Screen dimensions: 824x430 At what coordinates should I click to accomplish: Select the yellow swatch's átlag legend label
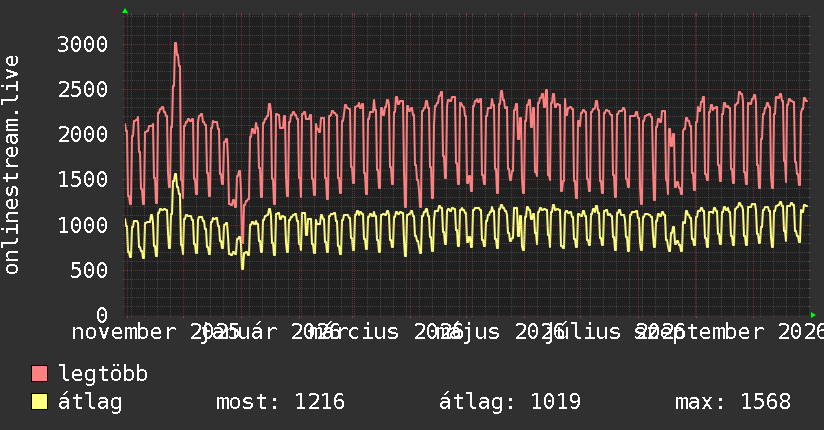click(90, 402)
